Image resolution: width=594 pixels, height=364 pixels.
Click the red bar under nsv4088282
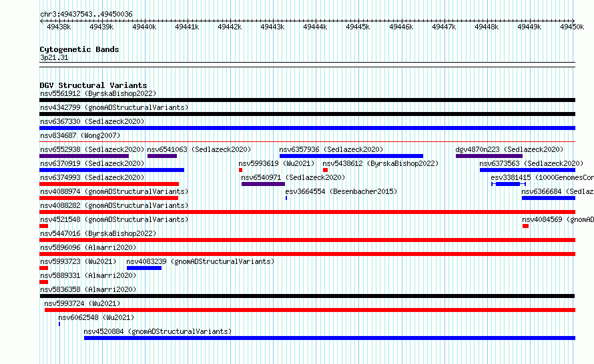(x=307, y=212)
